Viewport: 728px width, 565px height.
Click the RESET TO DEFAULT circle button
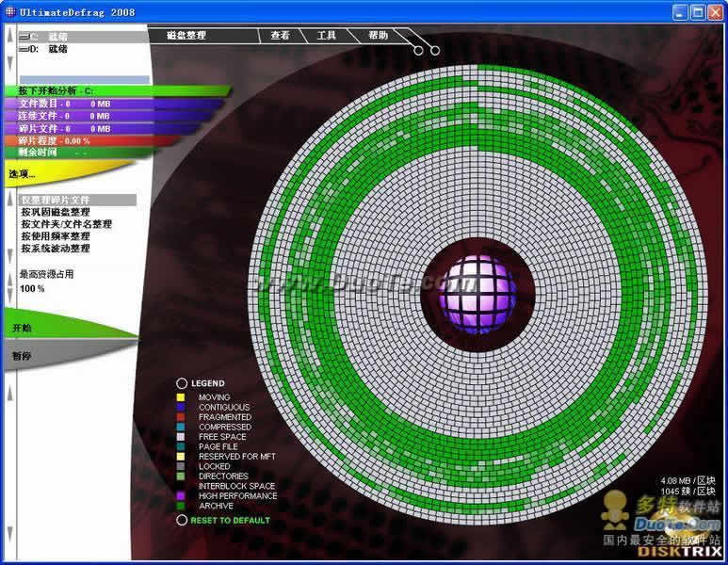(182, 520)
